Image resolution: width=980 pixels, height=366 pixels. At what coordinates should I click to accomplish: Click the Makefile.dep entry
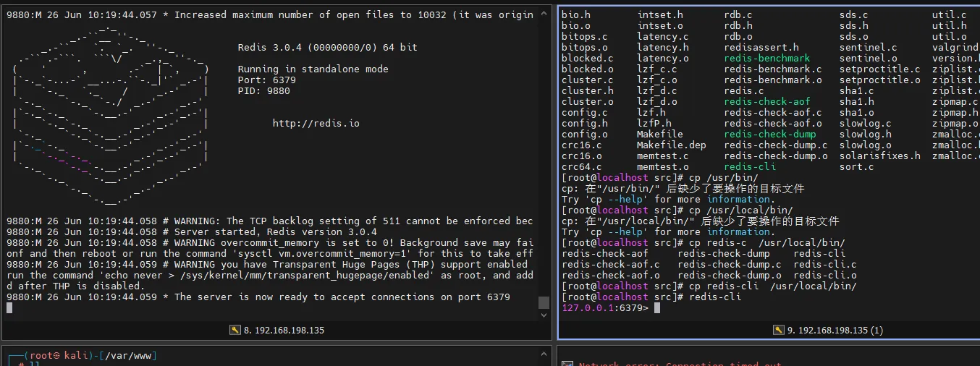[x=672, y=145]
